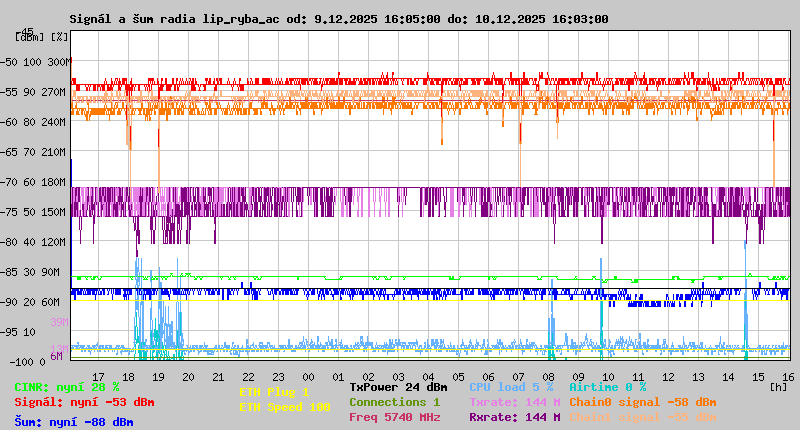This screenshot has height=430, width=800.
Task: Click the "60M" y-axis label
Action: tap(51, 302)
